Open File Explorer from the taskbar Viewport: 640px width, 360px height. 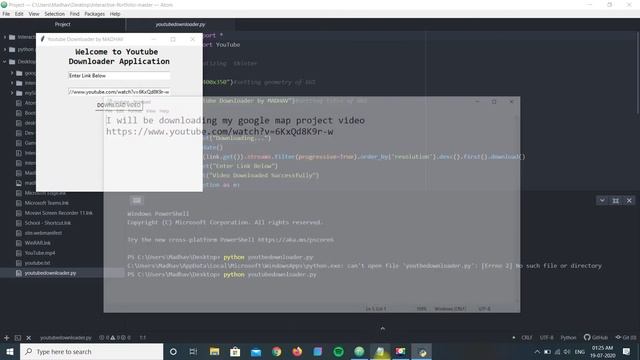point(214,351)
